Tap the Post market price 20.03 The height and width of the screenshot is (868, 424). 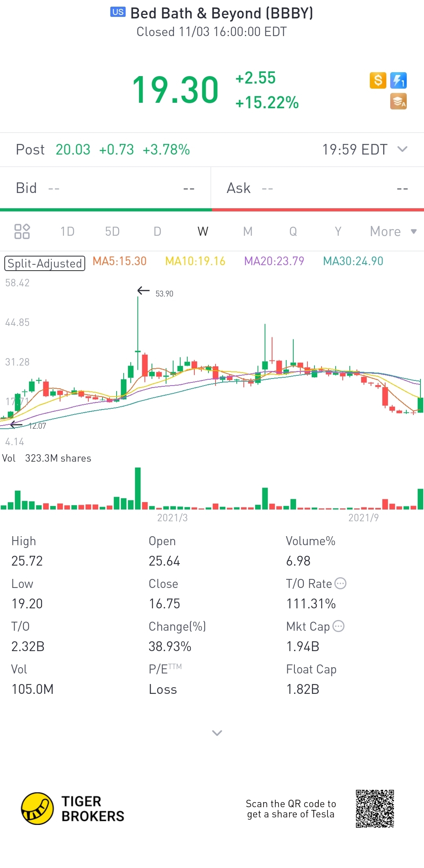point(73,149)
